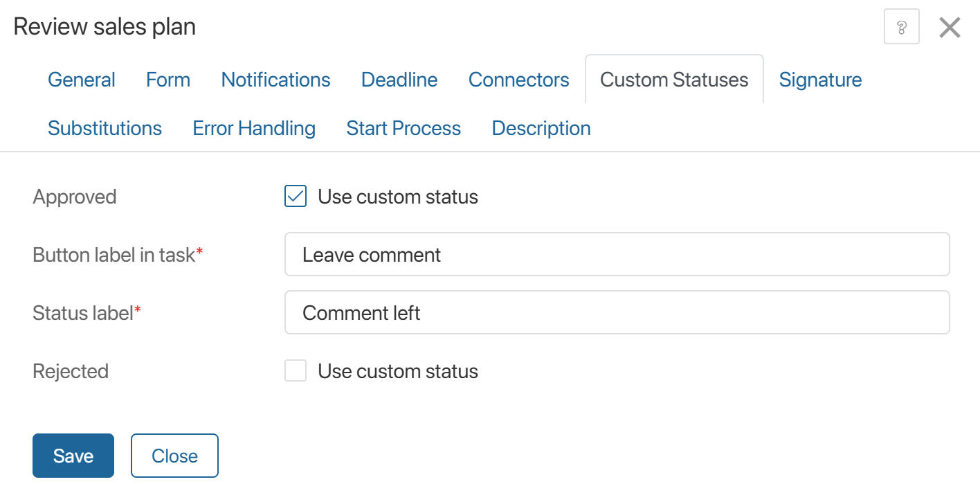This screenshot has width=980, height=484.
Task: Focus the Status label input field
Action: click(x=617, y=312)
